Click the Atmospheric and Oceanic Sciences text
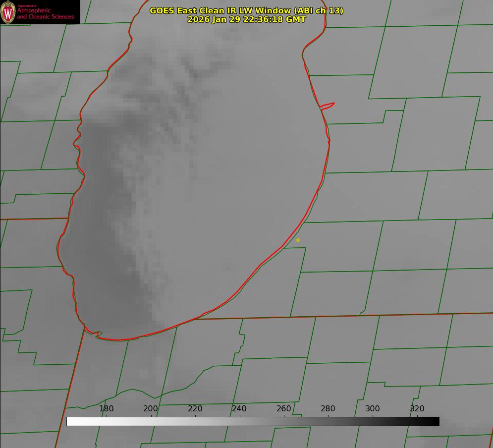Image resolution: width=493 pixels, height=448 pixels. 45,13
